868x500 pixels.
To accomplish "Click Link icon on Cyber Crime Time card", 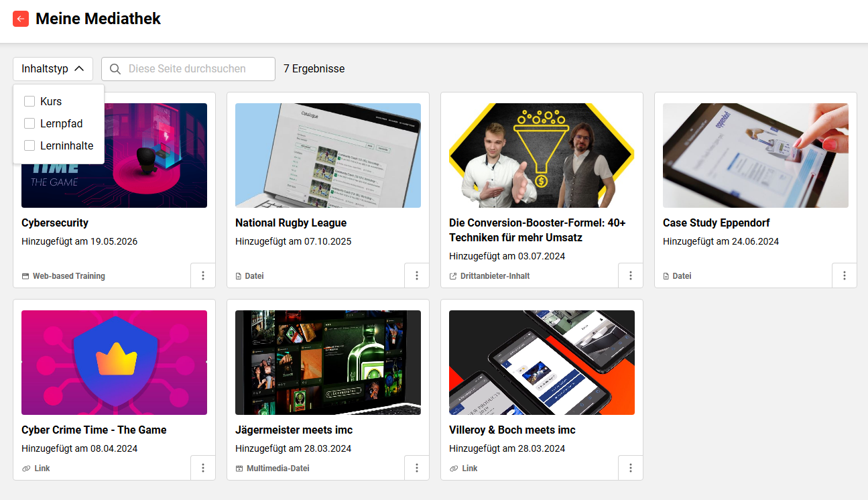I will coord(25,468).
